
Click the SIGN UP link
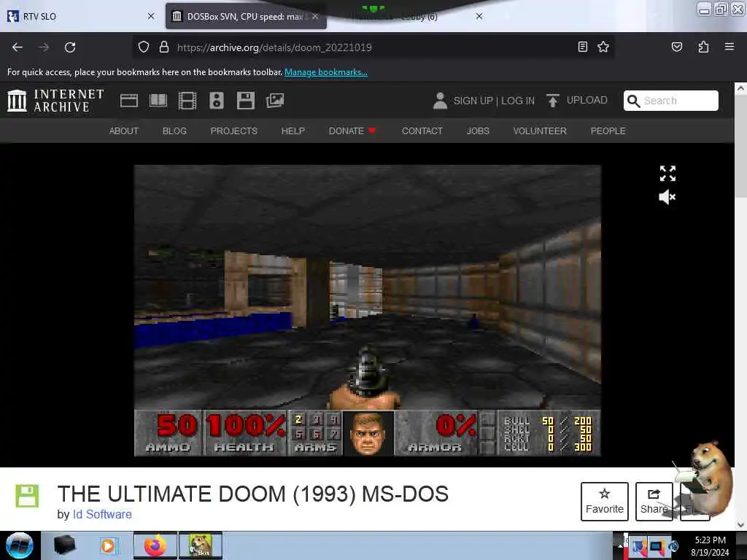473,101
